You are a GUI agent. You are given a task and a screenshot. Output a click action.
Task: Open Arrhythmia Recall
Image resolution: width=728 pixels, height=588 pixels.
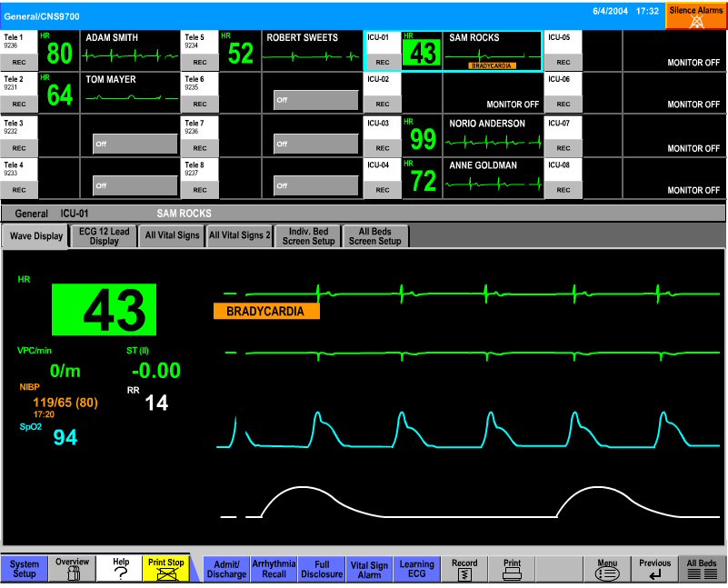(x=274, y=569)
